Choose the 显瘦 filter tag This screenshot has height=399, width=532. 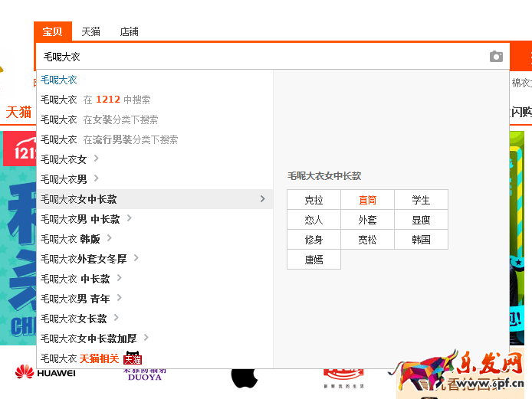coord(421,220)
